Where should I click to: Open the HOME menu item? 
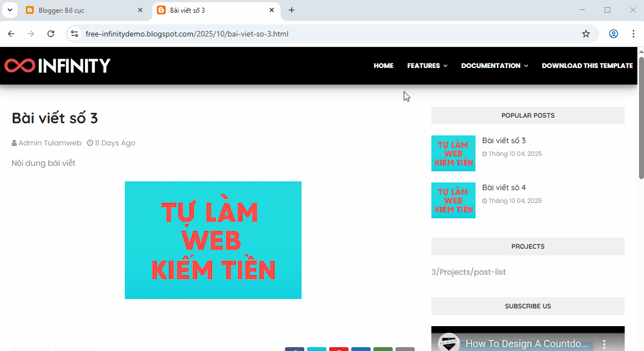[x=384, y=66]
